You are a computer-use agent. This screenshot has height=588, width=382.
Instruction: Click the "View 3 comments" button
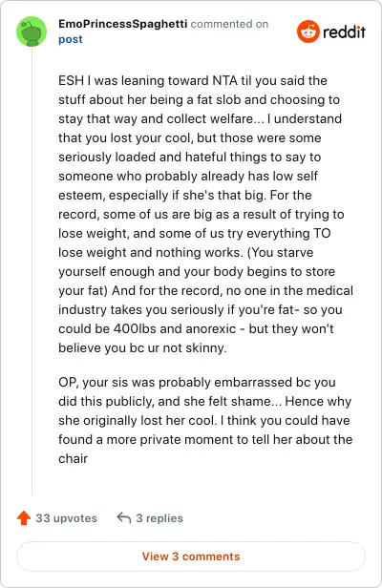[x=191, y=556]
